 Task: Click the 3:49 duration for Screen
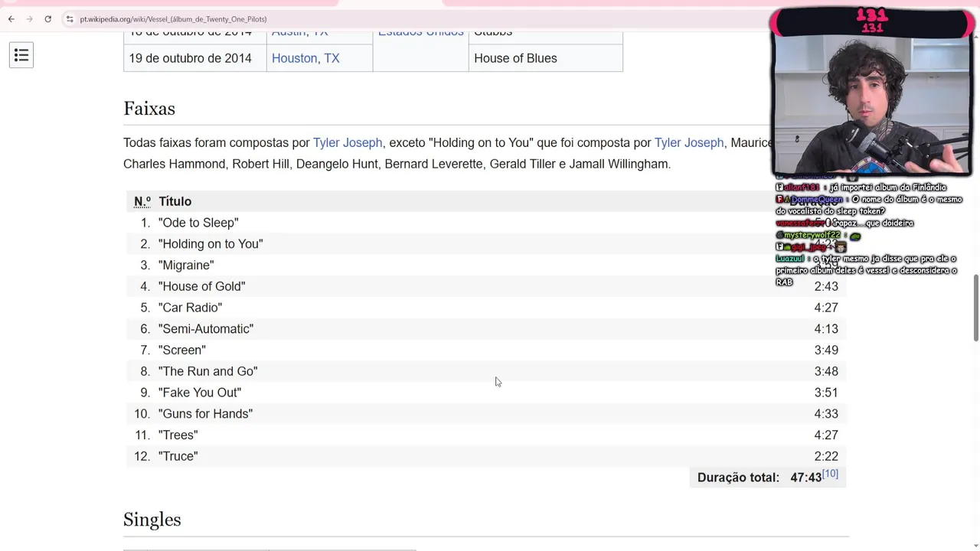point(826,350)
